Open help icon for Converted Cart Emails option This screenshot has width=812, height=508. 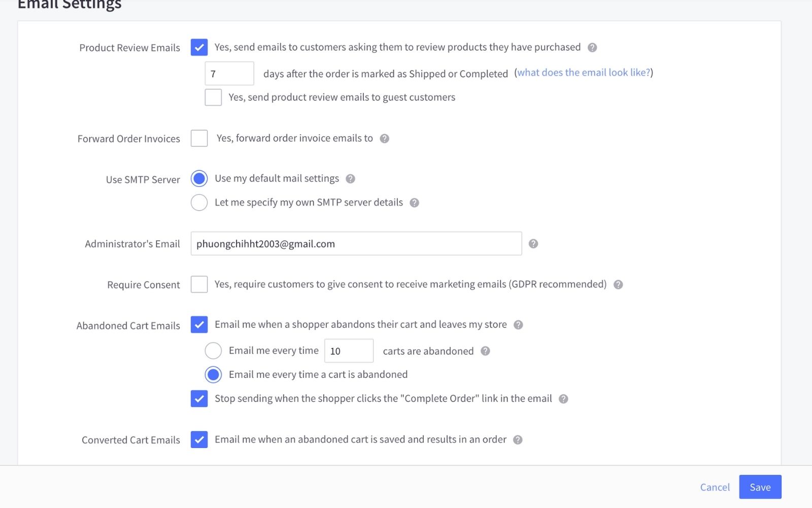518,440
